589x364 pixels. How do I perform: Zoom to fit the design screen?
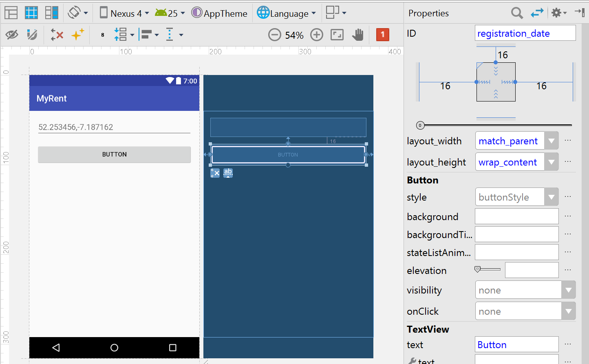[x=337, y=35]
